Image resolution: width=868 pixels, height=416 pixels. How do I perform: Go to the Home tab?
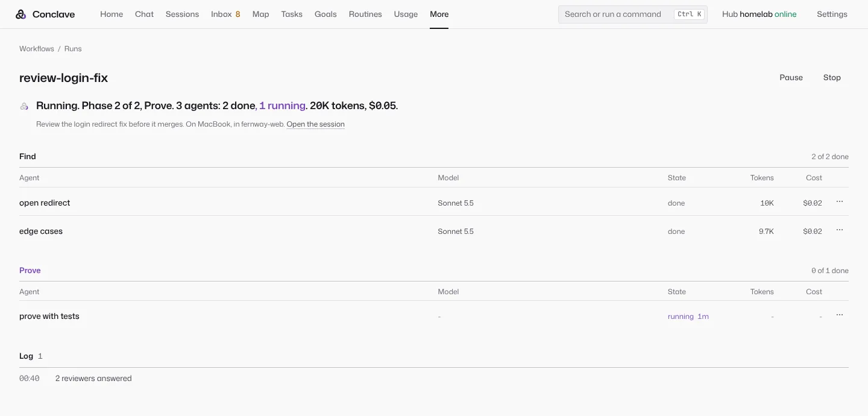[112, 14]
